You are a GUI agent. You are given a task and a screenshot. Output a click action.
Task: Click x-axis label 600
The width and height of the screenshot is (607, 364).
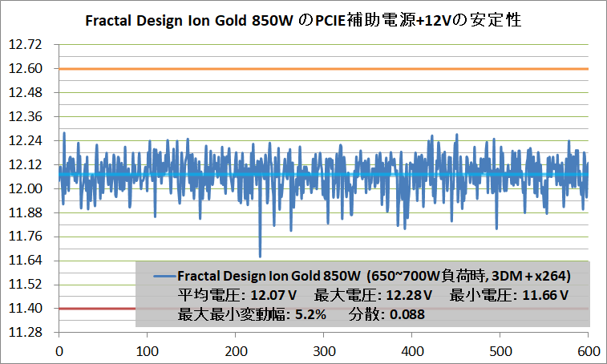coord(589,351)
